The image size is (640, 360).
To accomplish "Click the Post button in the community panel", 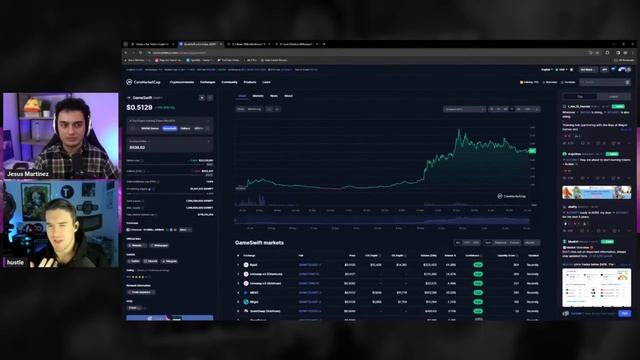I will [x=624, y=313].
